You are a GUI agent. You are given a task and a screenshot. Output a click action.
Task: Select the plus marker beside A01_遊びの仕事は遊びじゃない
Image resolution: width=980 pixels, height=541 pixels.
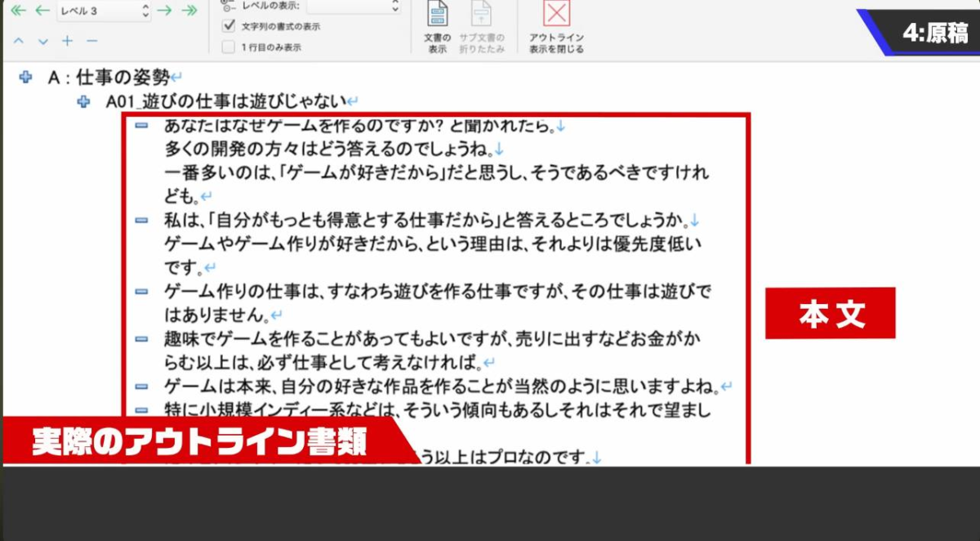click(x=83, y=101)
